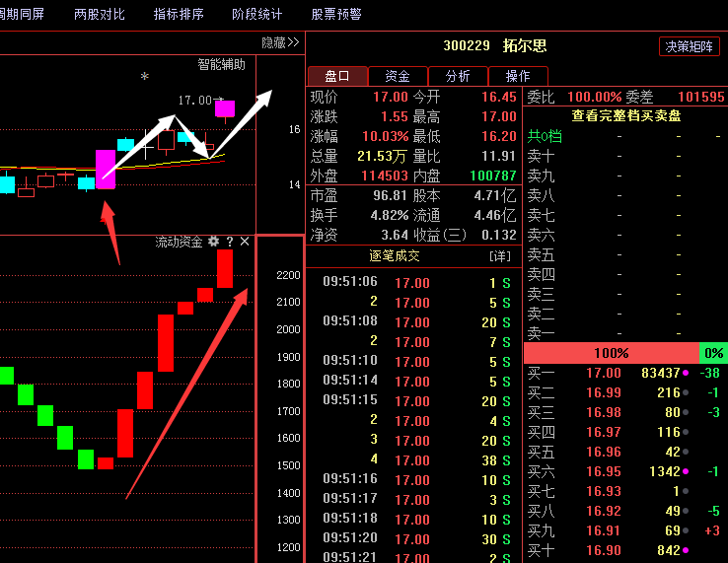
Task: Click magenta dot next to 买一 volume
Action: [687, 373]
